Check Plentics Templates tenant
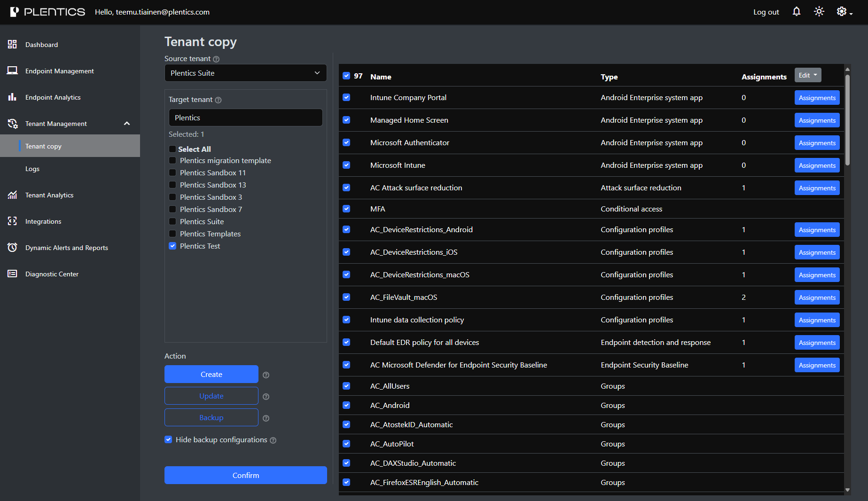The height and width of the screenshot is (501, 868). pyautogui.click(x=172, y=234)
